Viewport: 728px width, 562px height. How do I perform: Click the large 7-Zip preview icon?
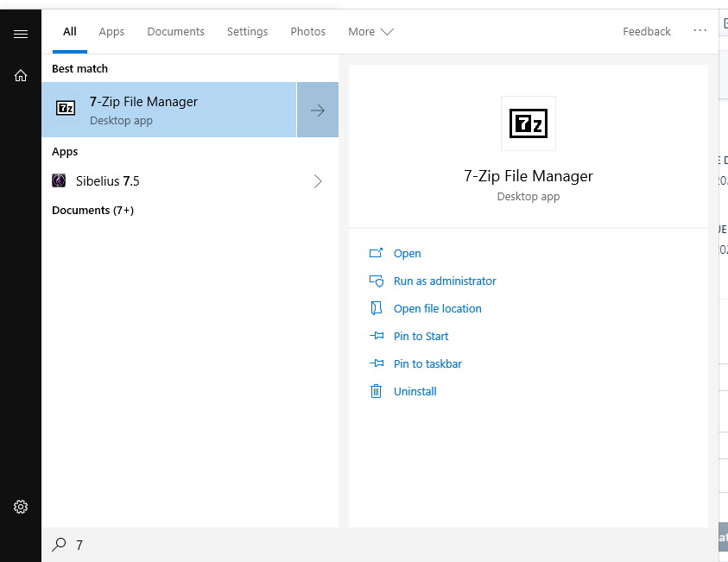529,123
